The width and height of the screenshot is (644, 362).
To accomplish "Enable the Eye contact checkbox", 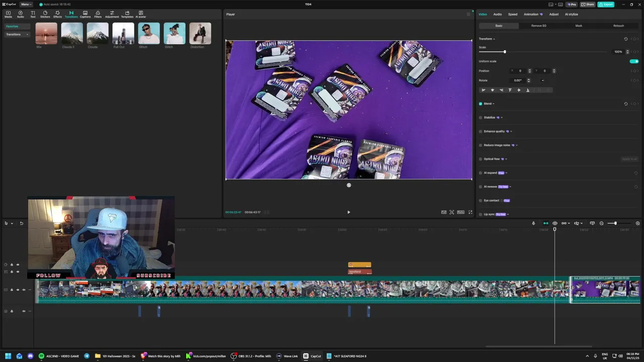I will click(x=480, y=201).
